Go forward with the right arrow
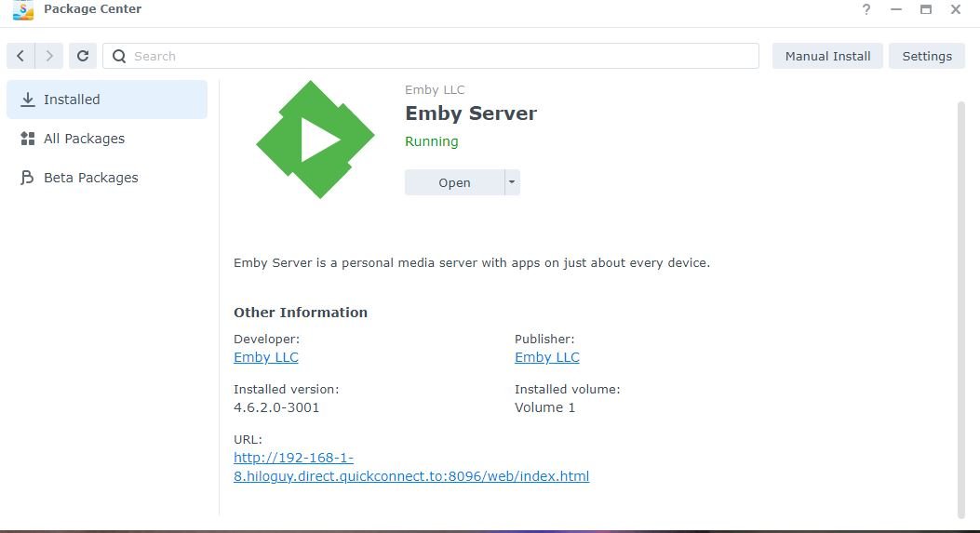This screenshot has height=533, width=980. pos(50,56)
